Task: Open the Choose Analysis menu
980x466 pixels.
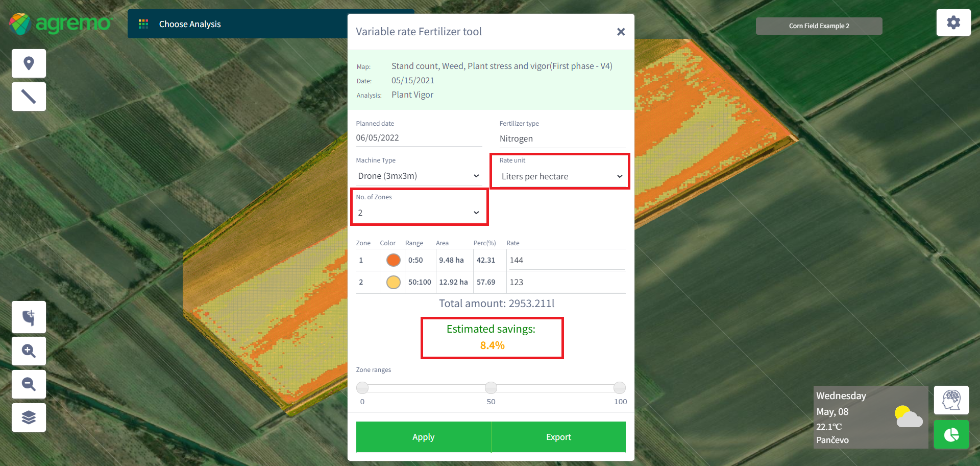Action: [189, 24]
